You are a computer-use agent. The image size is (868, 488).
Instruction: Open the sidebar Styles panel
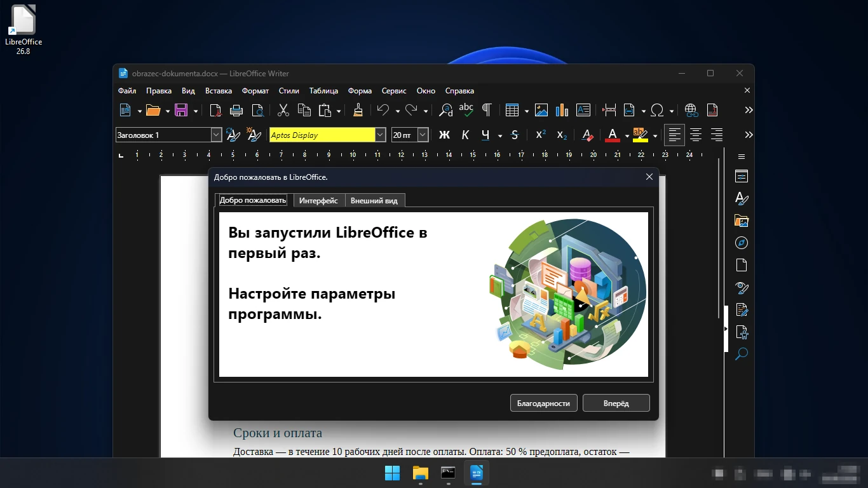(741, 199)
